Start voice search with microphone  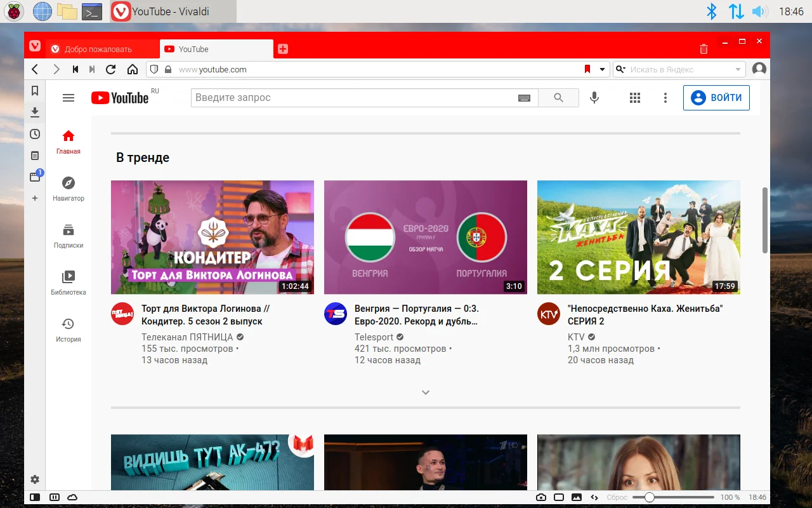(594, 98)
